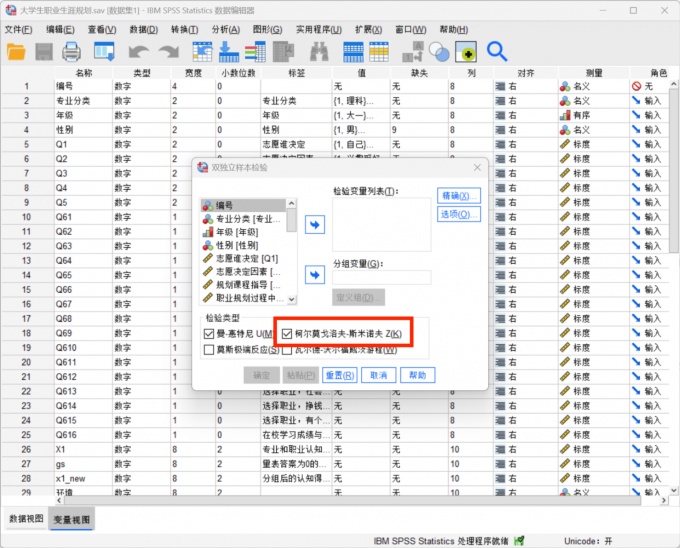Click the 选项(O)... button
680x548 pixels.
459,214
